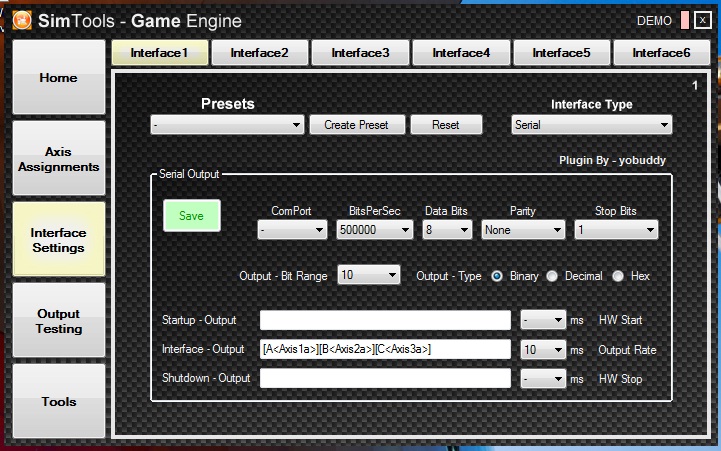721x451 pixels.
Task: Click the 'Serial Output' group label
Action: [x=189, y=174]
